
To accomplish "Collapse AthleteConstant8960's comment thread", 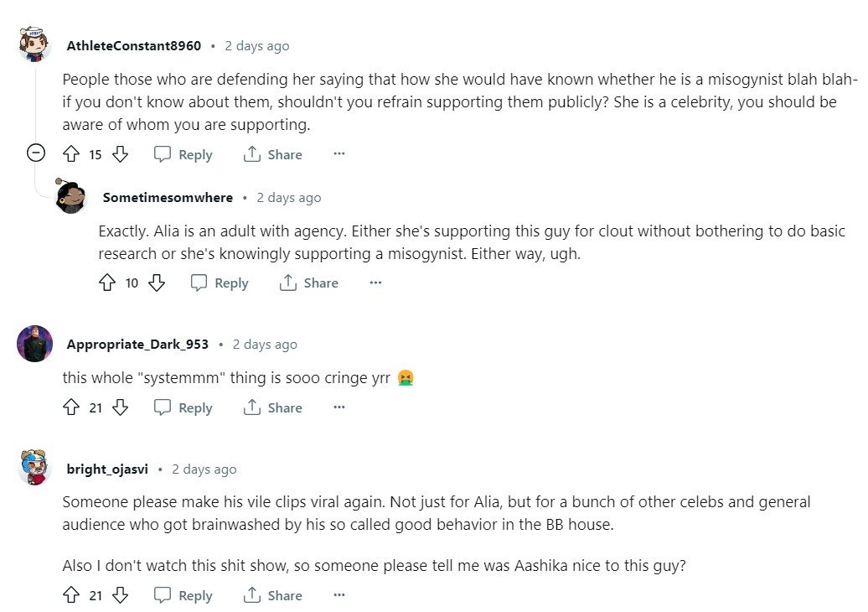I will (36, 153).
